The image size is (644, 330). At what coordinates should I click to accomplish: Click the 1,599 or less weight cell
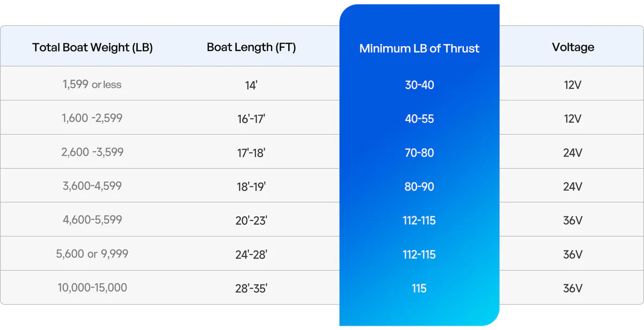[92, 84]
